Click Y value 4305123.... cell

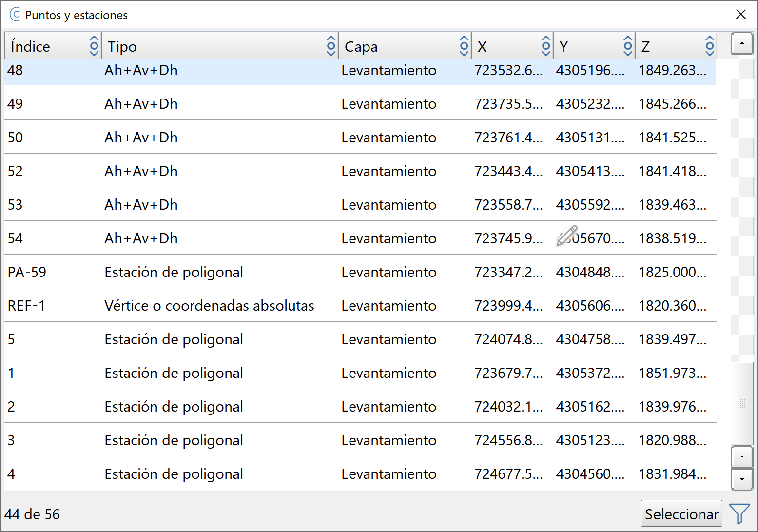coord(594,440)
